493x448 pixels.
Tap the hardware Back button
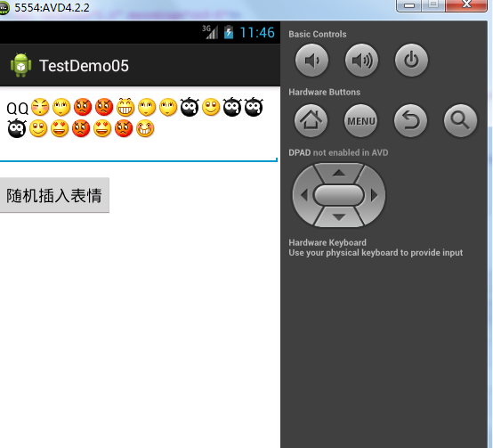click(410, 120)
